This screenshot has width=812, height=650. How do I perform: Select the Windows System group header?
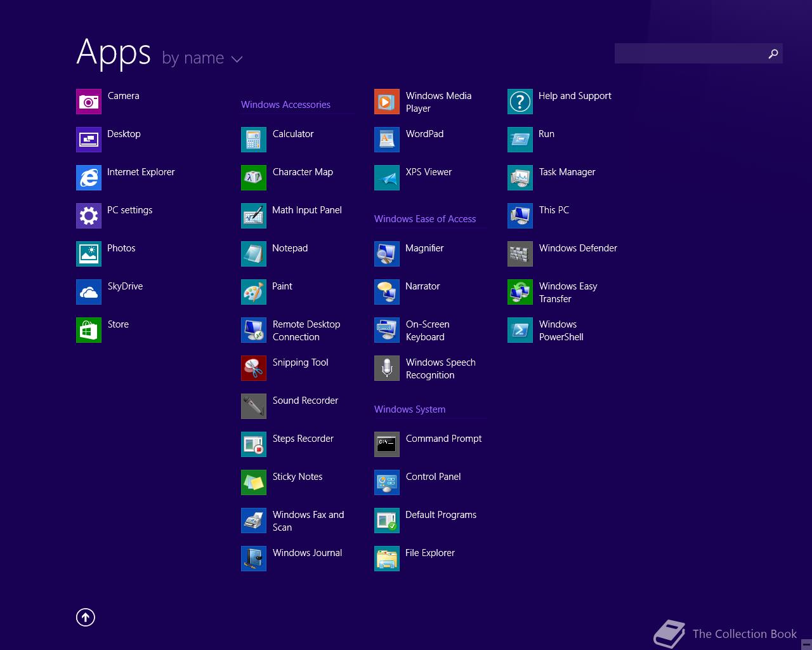[x=410, y=409]
